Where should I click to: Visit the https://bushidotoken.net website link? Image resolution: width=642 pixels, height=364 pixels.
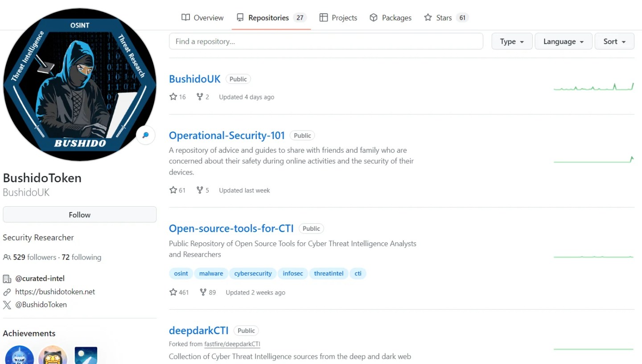(55, 292)
